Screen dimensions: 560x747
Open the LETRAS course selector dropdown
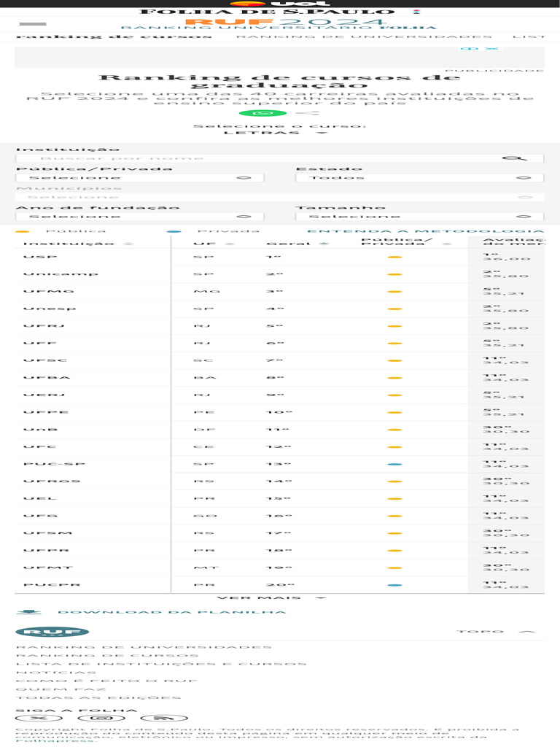pos(276,133)
